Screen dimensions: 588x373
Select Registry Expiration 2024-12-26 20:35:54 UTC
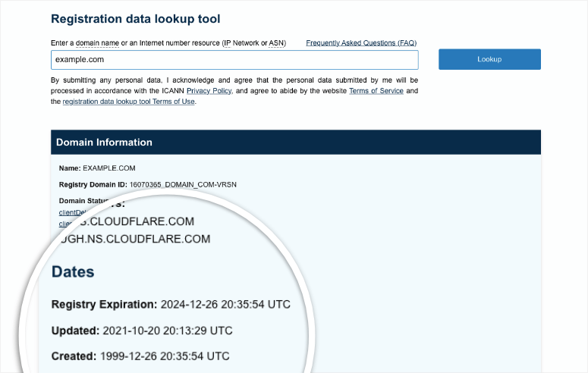click(171, 305)
